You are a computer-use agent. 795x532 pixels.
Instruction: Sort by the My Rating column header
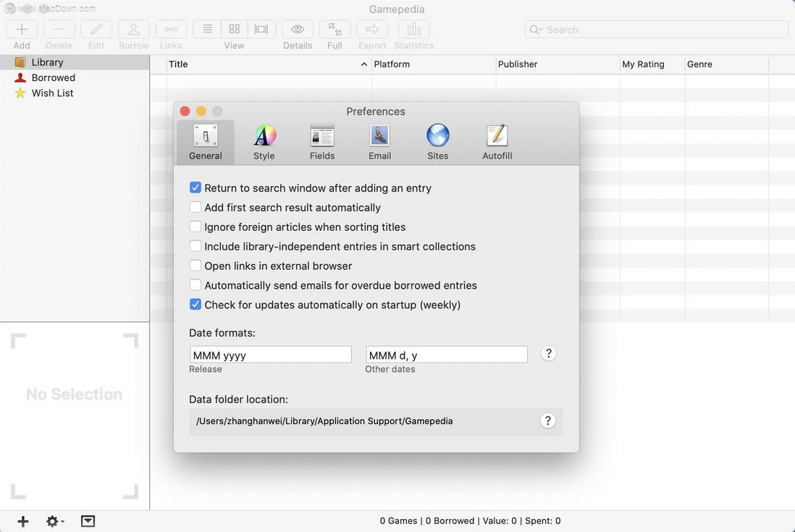point(652,64)
